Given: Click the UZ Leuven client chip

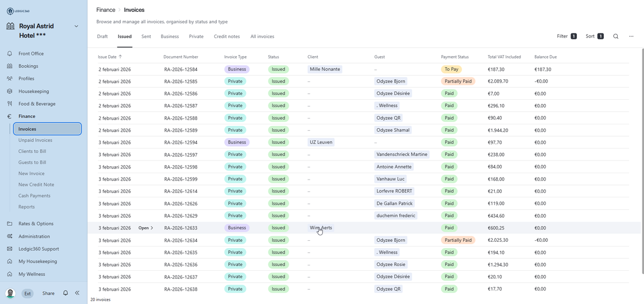Looking at the screenshot, I should tap(321, 142).
